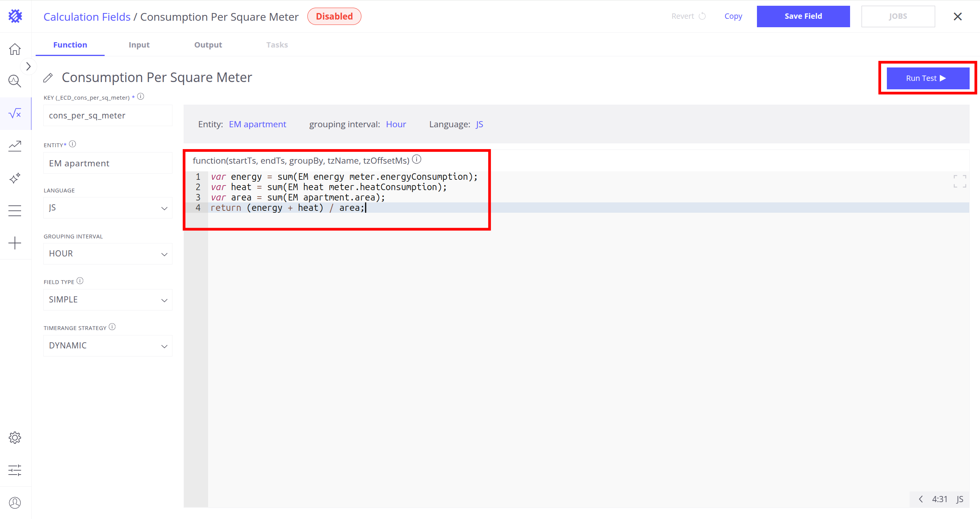The width and height of the screenshot is (980, 519).
Task: Open the user profile icon
Action: click(x=15, y=503)
